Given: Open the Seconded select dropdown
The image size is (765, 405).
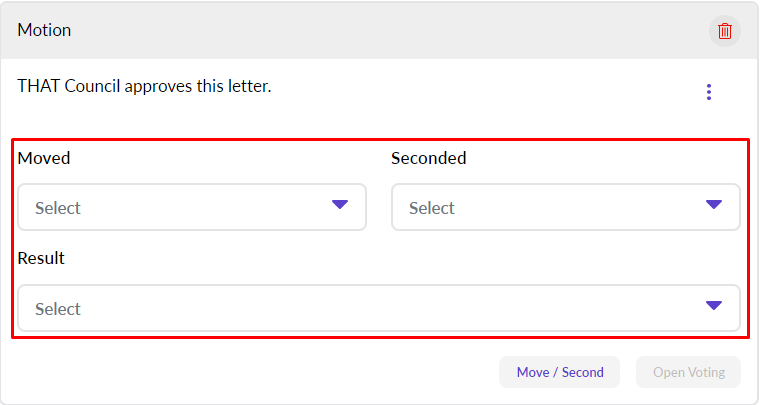Looking at the screenshot, I should (x=565, y=207).
